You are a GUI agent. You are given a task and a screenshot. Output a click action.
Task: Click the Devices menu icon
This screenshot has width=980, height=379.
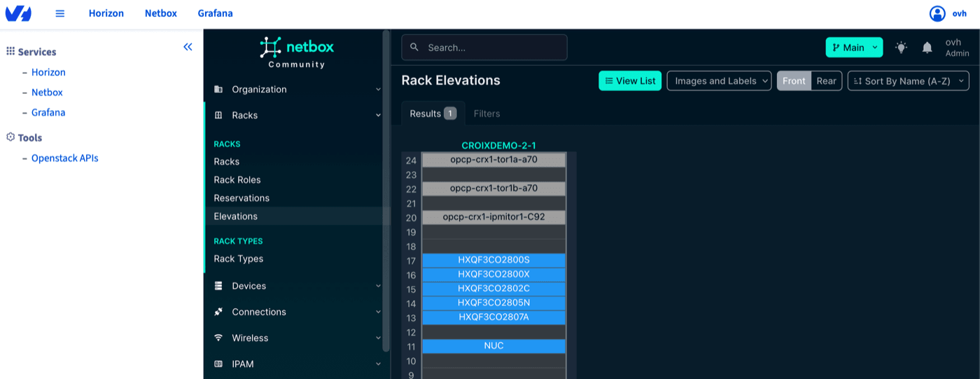click(218, 286)
